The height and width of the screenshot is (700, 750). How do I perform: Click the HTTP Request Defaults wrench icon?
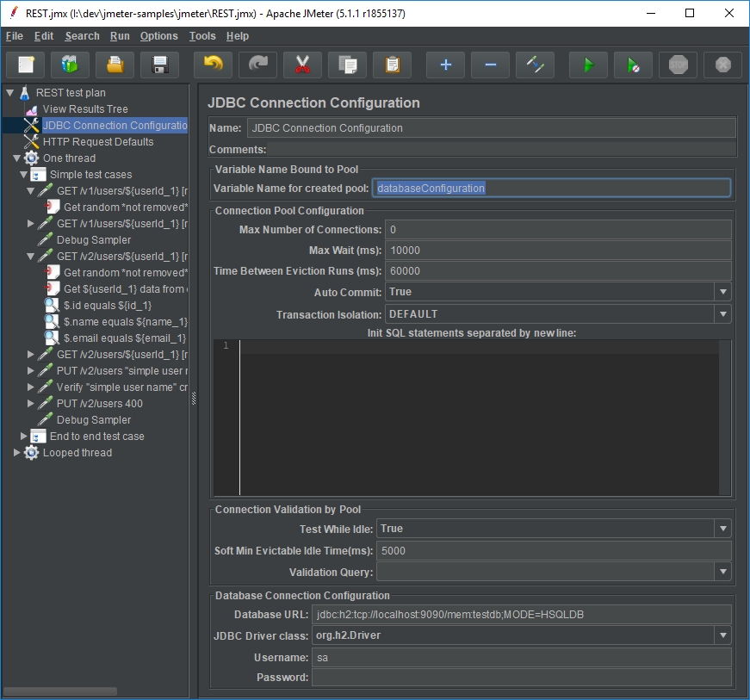[x=32, y=142]
